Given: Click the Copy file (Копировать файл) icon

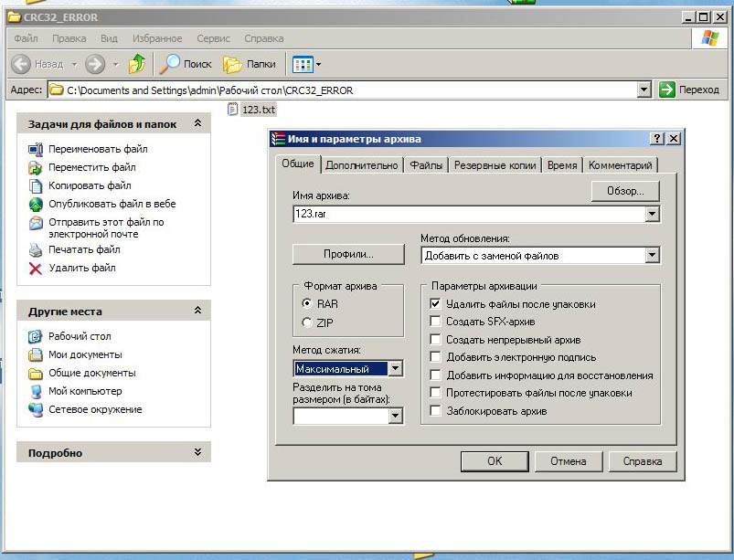Looking at the screenshot, I should [36, 185].
